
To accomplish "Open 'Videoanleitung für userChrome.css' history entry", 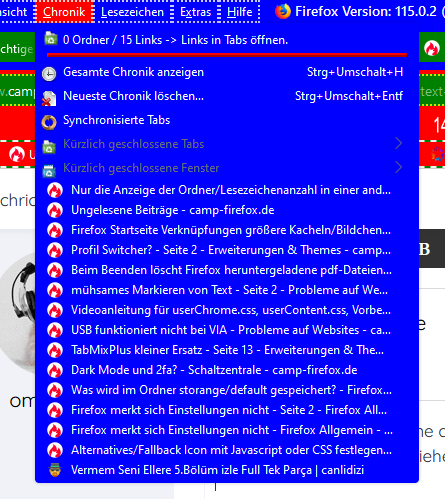I will (227, 310).
